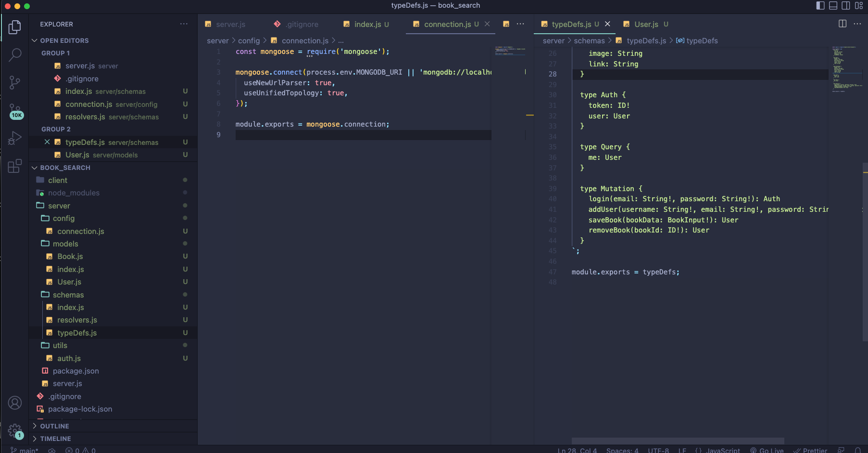
Task: Click the typeDefs.js editor horizontal scrollbar
Action: tap(678, 441)
